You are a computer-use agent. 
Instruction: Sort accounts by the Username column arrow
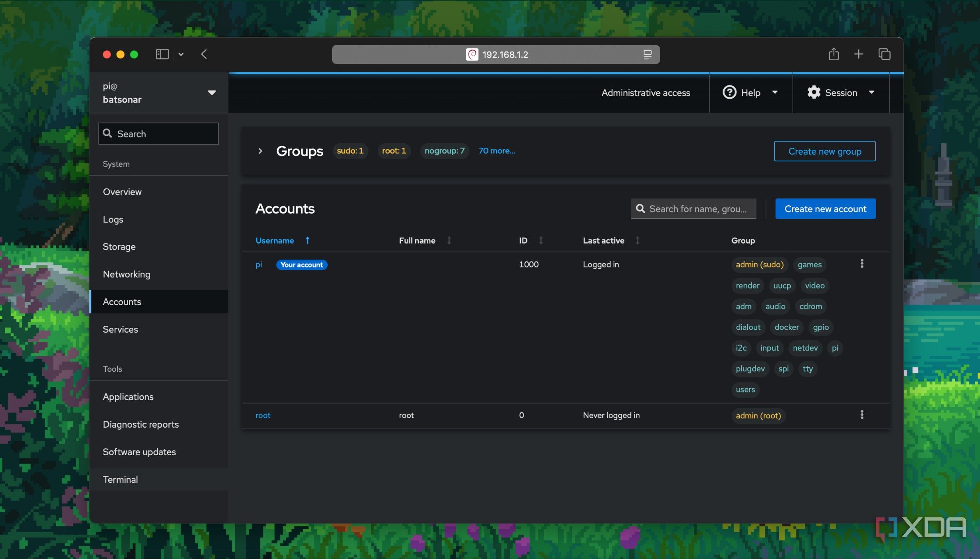pos(307,240)
